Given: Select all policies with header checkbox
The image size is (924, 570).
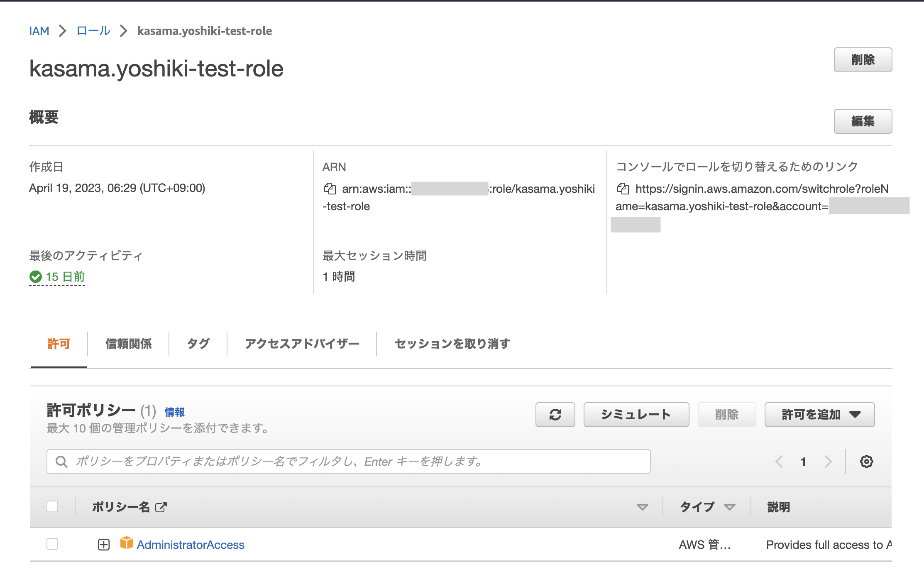Looking at the screenshot, I should click(x=52, y=507).
